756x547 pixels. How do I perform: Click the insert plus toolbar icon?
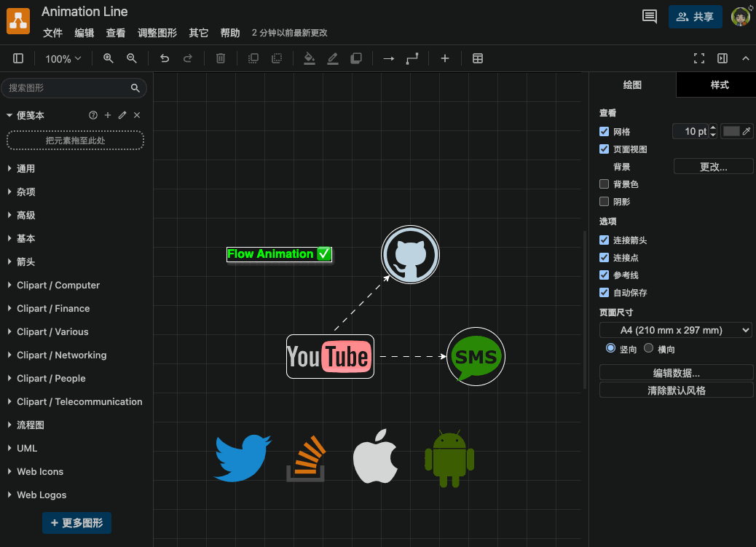pyautogui.click(x=445, y=58)
